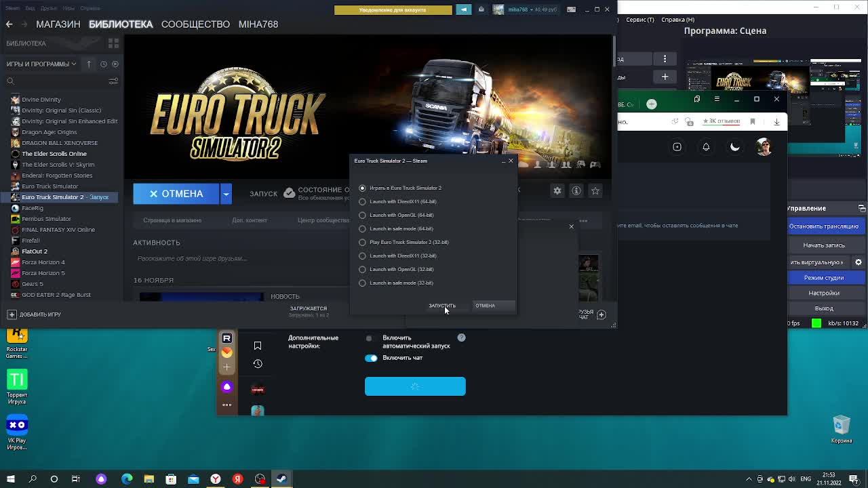Click sort-ascending arrow in library sidebar
This screenshot has width=868, height=488.
[89, 64]
